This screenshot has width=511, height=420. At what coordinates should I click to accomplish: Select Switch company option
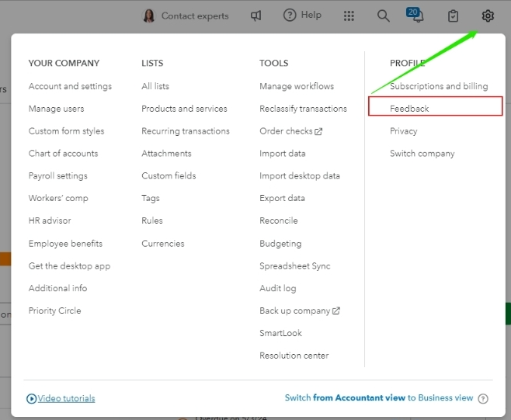point(422,154)
